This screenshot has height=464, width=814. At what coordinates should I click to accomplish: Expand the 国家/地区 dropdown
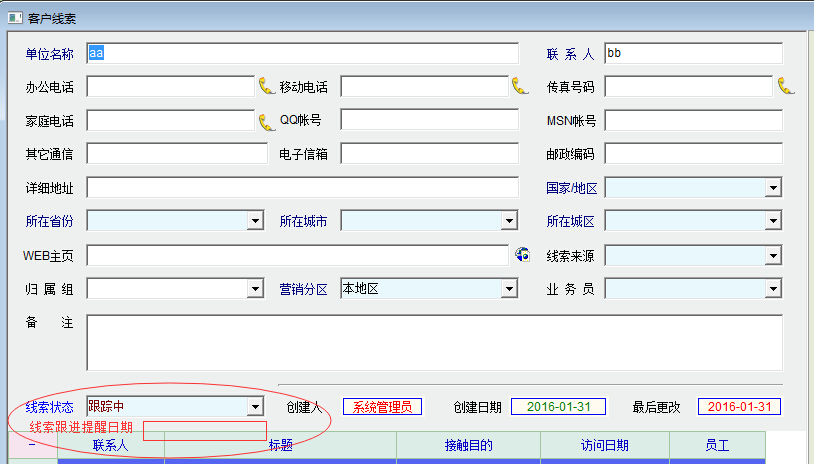coord(773,188)
